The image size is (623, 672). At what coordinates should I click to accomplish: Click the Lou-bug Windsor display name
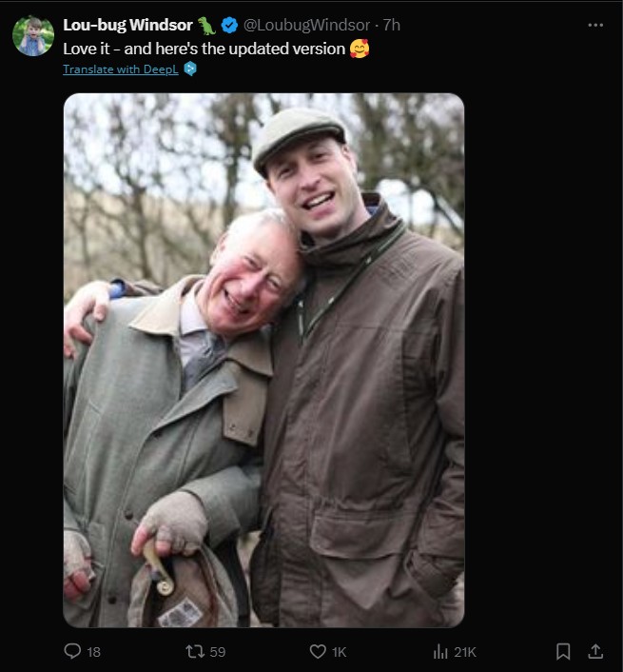(x=127, y=25)
